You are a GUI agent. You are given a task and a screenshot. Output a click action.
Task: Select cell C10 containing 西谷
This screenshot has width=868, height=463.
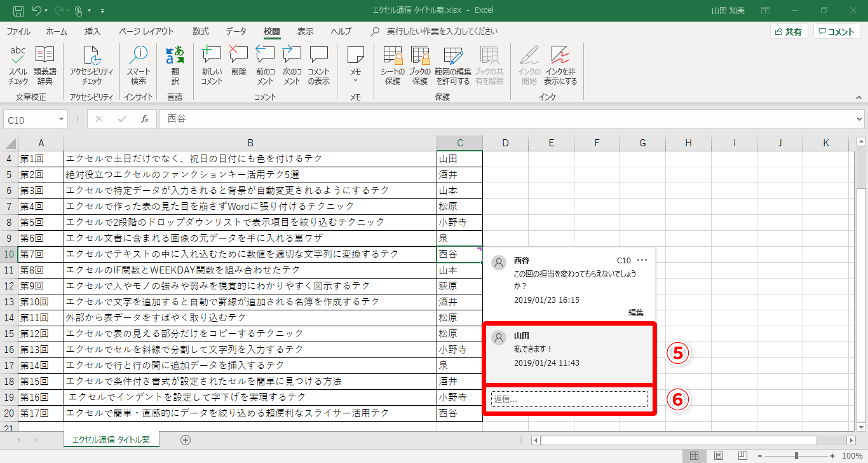click(459, 254)
